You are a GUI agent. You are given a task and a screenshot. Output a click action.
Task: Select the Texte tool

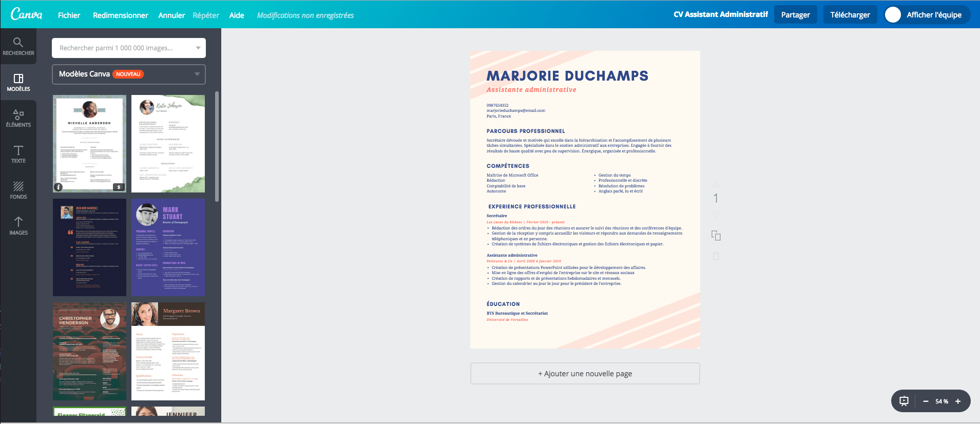18,154
